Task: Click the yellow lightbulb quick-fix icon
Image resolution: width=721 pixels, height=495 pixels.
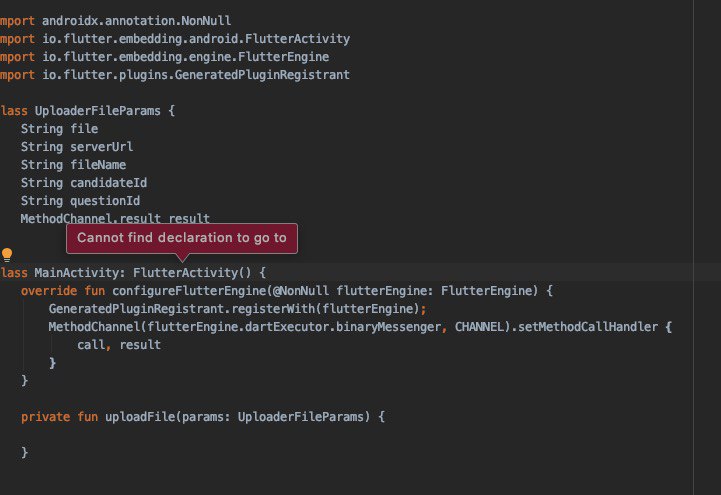Action: tap(7, 255)
